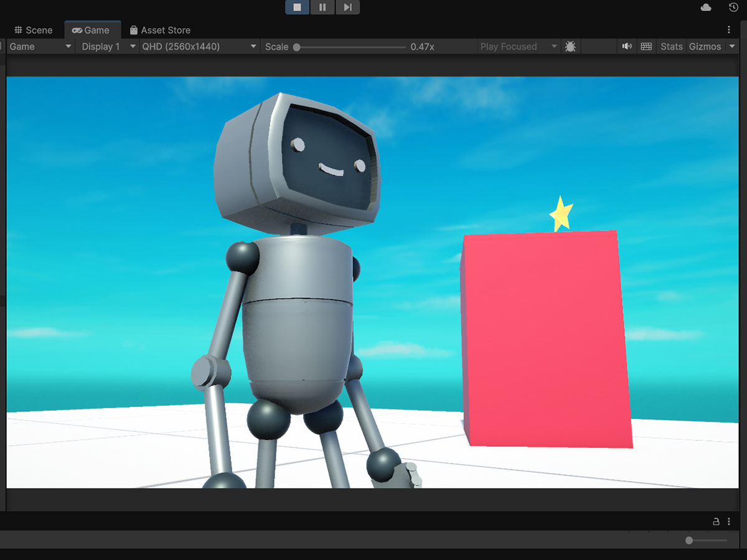The width and height of the screenshot is (747, 560).
Task: Open the Display 1 dropdown
Action: tap(108, 47)
